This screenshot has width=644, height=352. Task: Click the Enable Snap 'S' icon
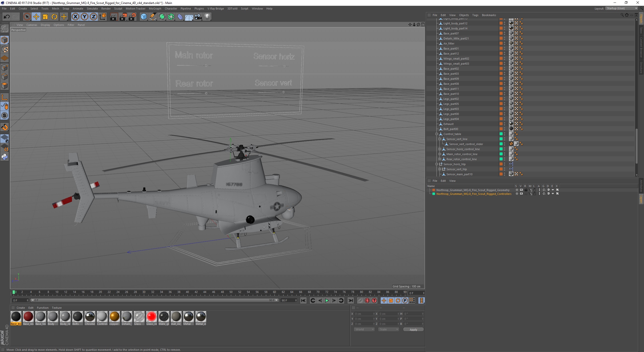point(5,116)
